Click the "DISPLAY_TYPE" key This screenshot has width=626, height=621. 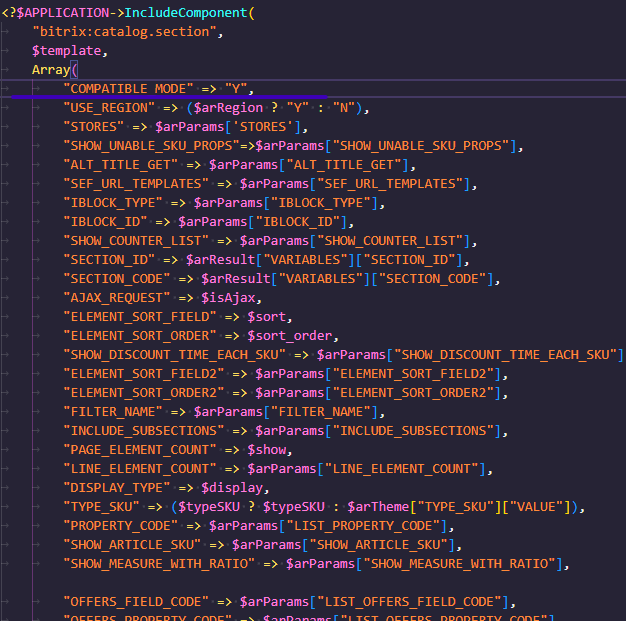pos(117,488)
